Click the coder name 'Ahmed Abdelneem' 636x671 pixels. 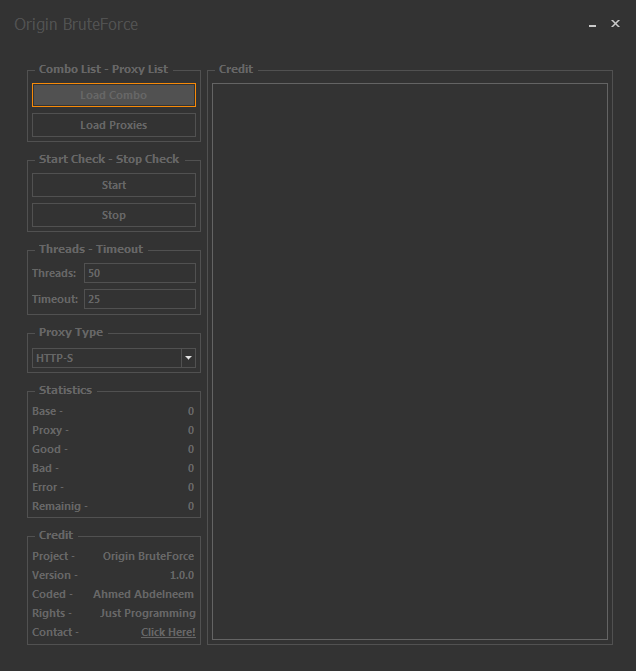point(143,594)
